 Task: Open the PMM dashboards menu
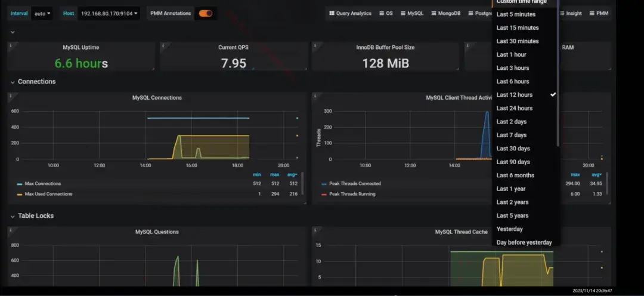599,13
